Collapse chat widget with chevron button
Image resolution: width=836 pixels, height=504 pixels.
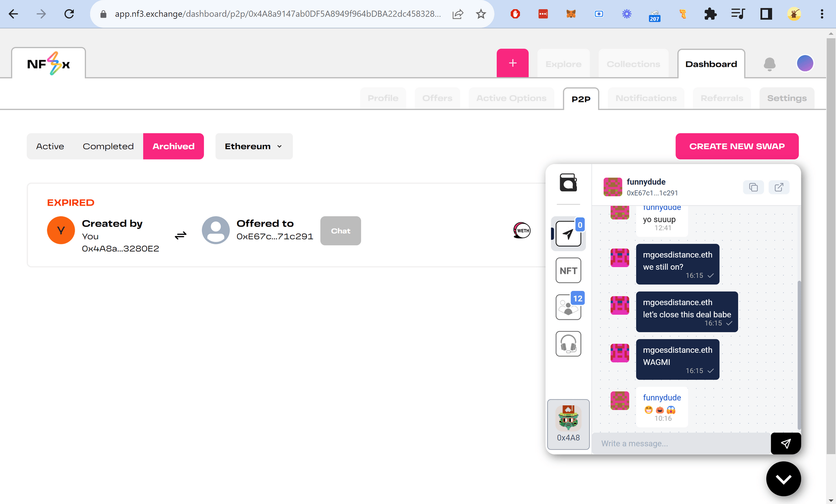tap(783, 479)
